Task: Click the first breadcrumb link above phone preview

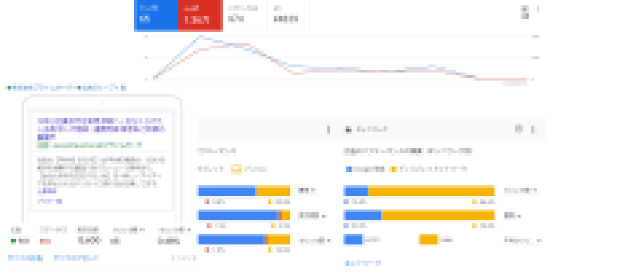Action: pos(40,88)
